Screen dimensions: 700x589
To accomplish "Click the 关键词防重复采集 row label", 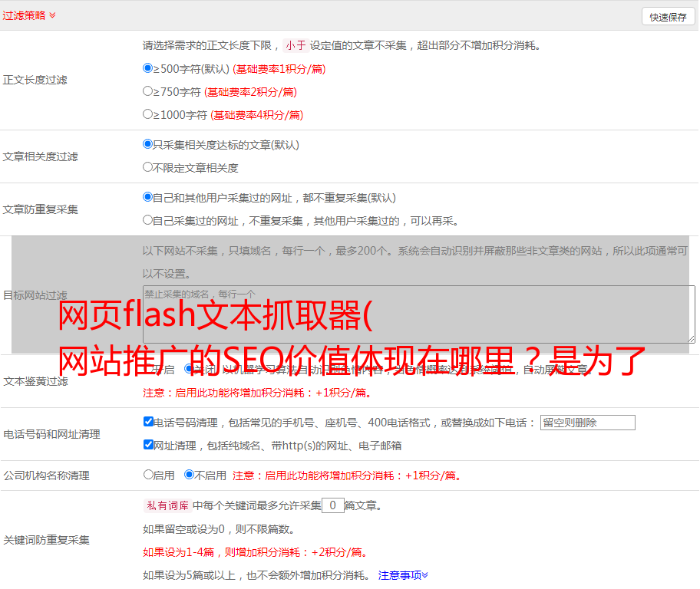I will (x=46, y=540).
